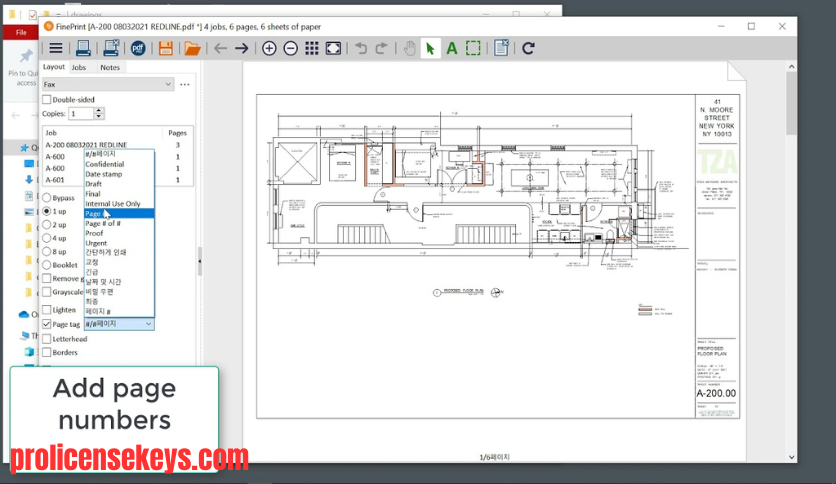The image size is (836, 484).
Task: Select the 4 up layout option
Action: 47,238
